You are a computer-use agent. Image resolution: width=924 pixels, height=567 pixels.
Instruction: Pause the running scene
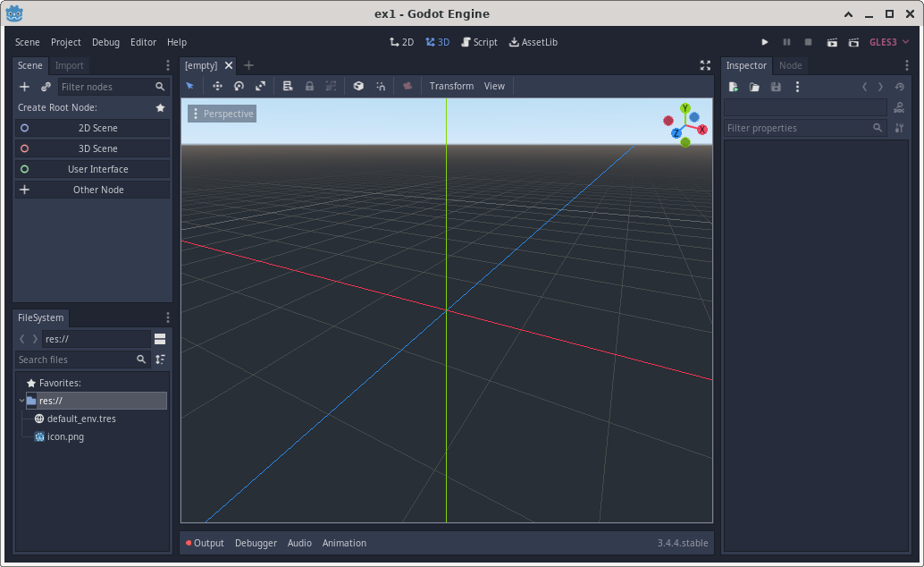pos(786,42)
